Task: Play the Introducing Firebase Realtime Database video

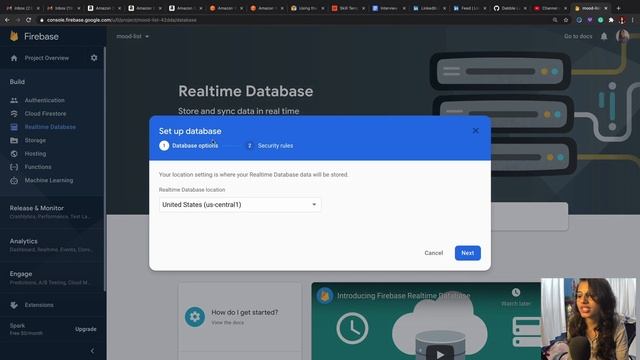Action: 439,353
